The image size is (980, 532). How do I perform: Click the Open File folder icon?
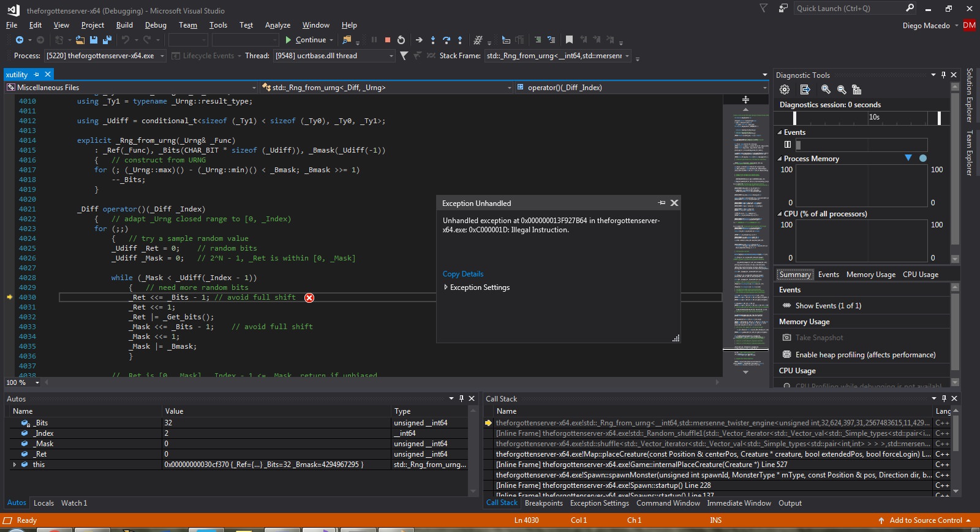pos(80,40)
